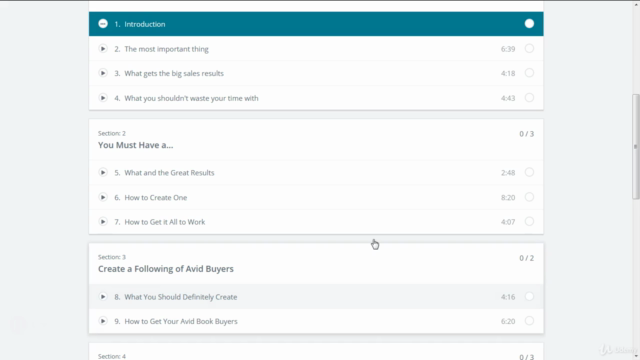
Task: Click the 4:16 duration text
Action: point(508,297)
